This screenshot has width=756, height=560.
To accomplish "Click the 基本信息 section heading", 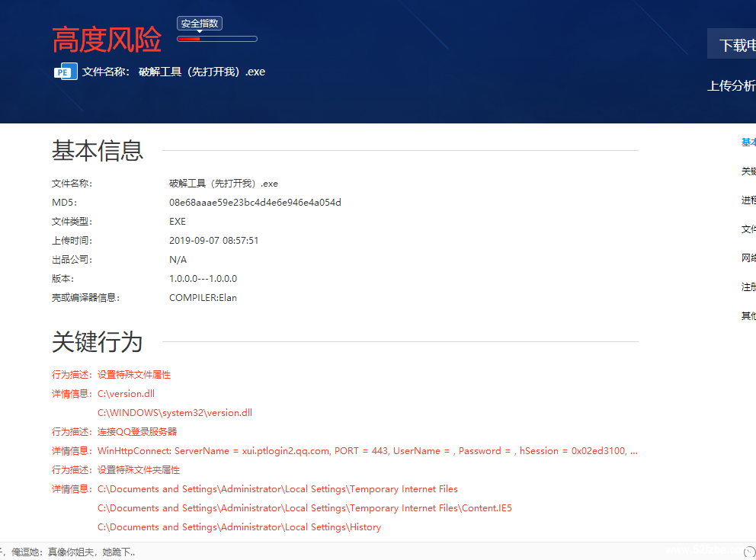I will click(98, 150).
